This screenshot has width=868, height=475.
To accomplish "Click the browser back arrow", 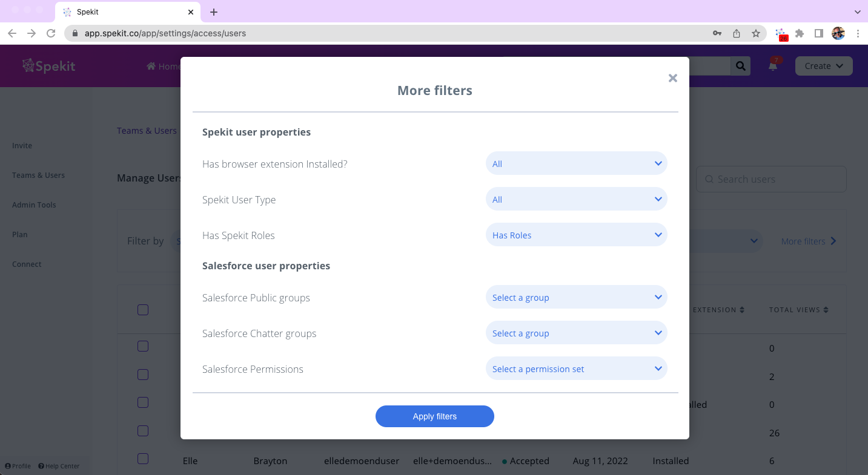I will [x=12, y=33].
